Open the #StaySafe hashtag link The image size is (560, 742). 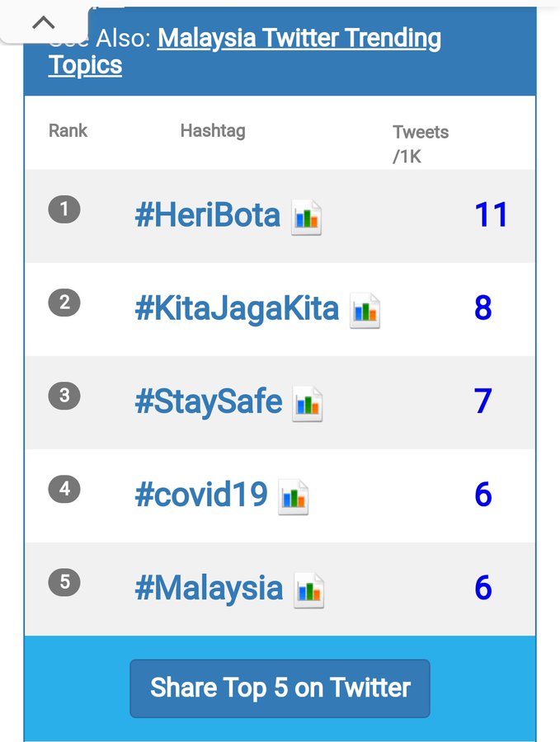pyautogui.click(x=209, y=402)
